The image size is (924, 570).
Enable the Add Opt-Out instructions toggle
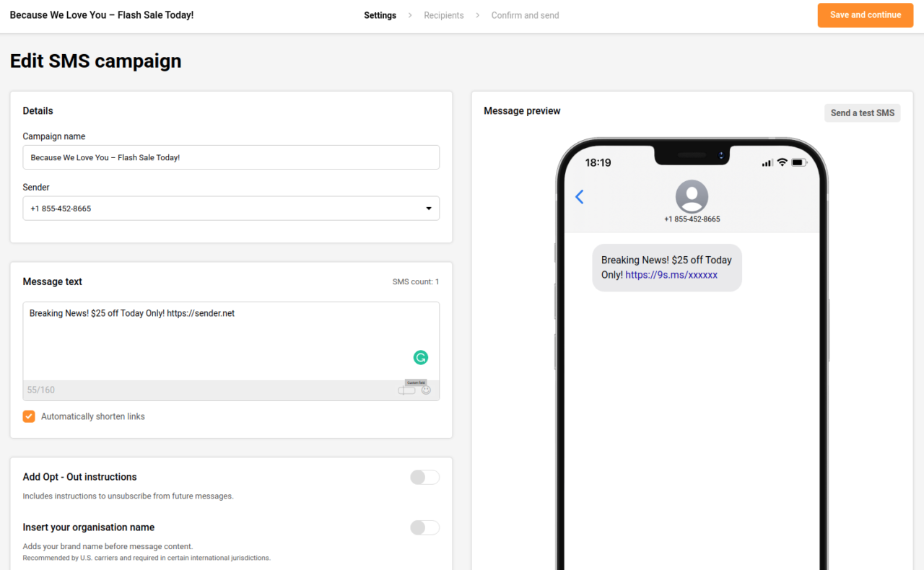tap(424, 477)
